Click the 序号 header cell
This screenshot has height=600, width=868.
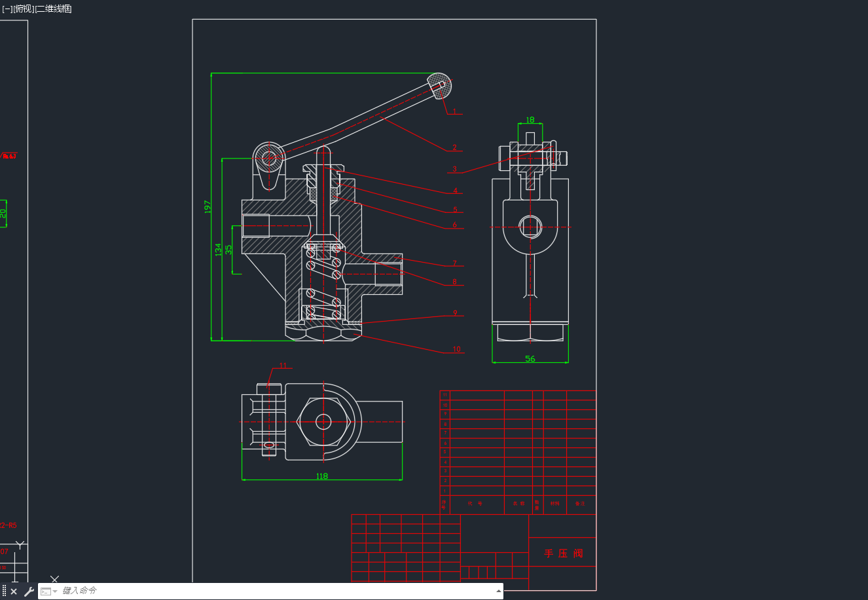pos(444,504)
